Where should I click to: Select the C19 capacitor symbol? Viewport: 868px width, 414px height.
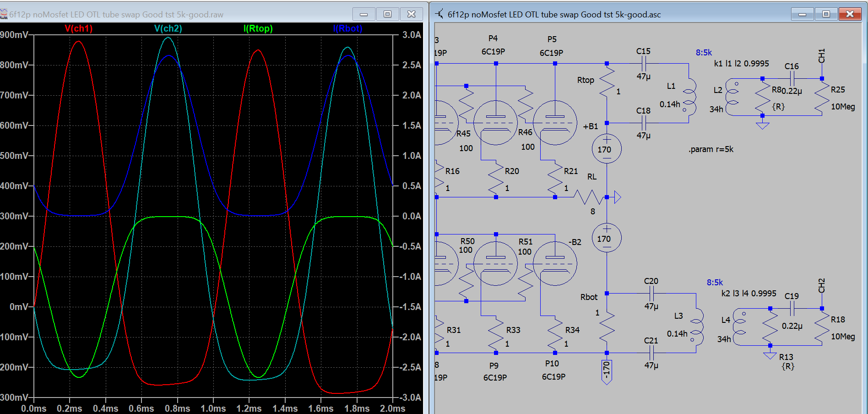click(792, 309)
